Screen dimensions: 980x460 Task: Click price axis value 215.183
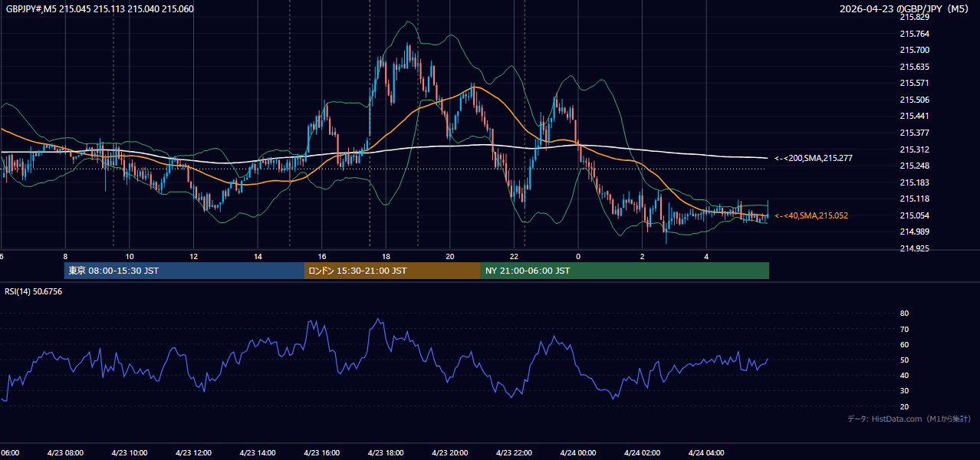click(x=914, y=182)
